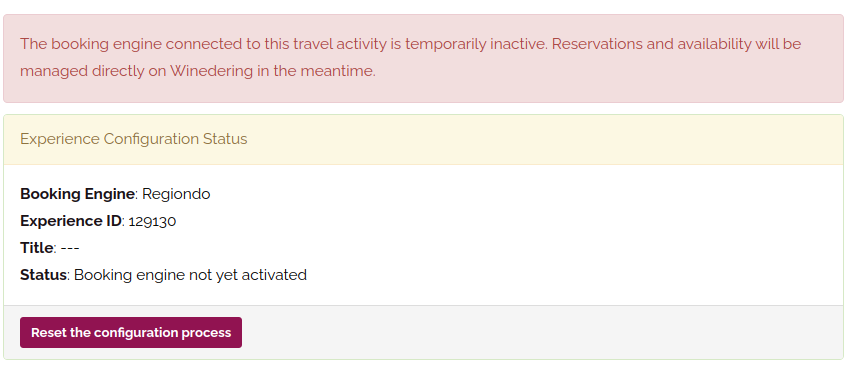The width and height of the screenshot is (852, 370).
Task: Click the experience ID number 129130
Action: click(152, 221)
